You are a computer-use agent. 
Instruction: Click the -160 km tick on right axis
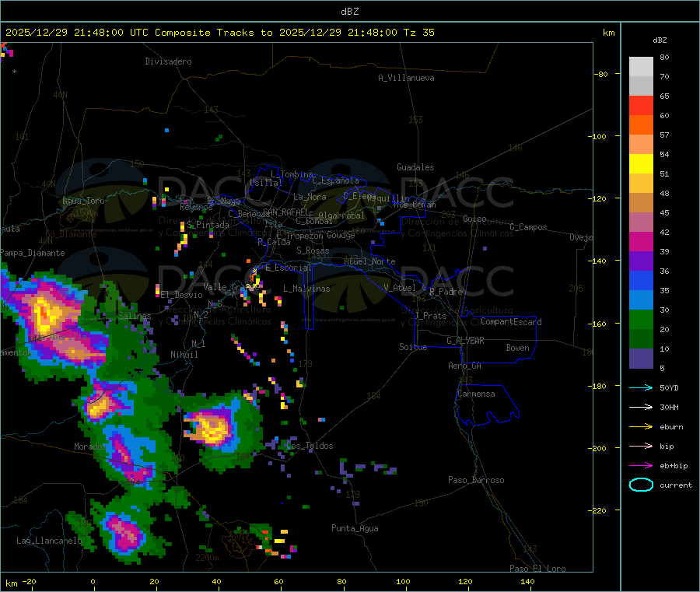[x=600, y=324]
